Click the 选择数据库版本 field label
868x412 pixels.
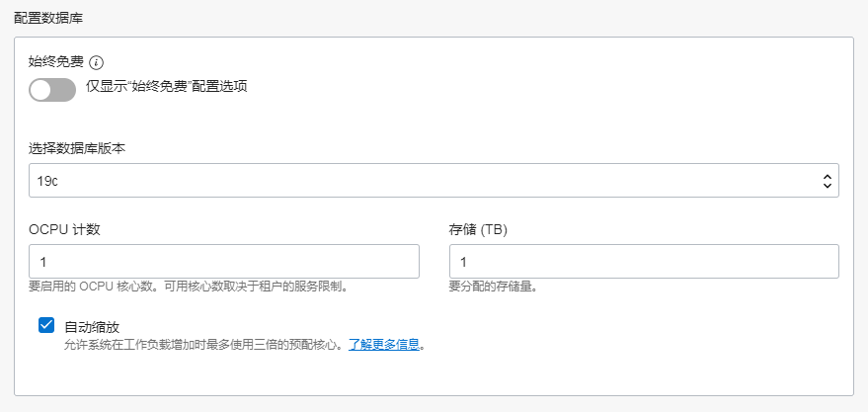(x=91, y=148)
